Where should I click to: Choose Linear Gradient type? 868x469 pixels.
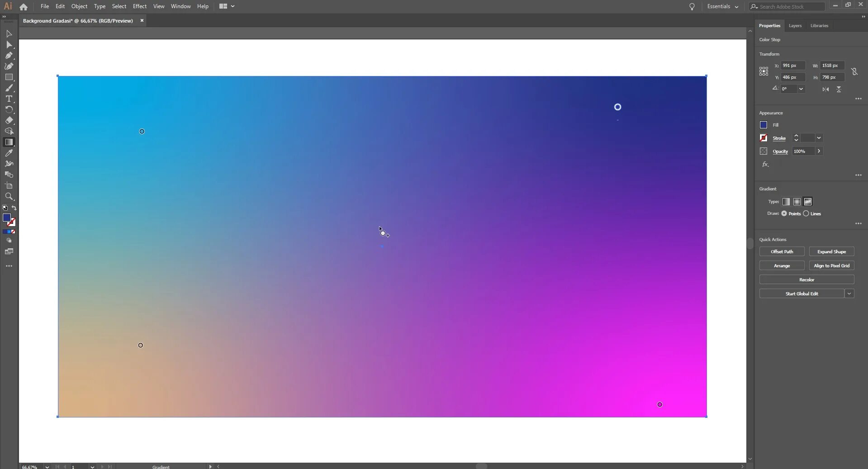786,202
